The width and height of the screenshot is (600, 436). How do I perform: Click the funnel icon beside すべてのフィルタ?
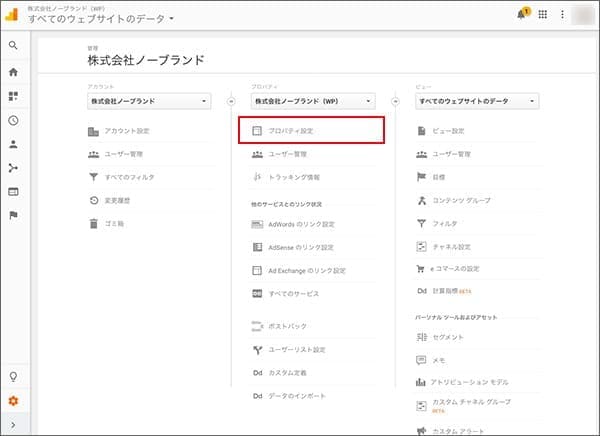[93, 177]
